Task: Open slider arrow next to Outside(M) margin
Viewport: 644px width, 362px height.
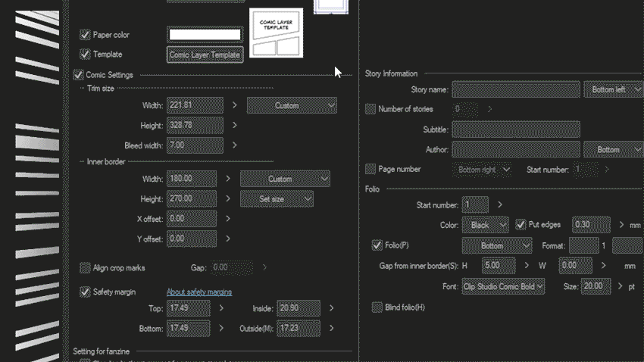Action: tap(331, 328)
